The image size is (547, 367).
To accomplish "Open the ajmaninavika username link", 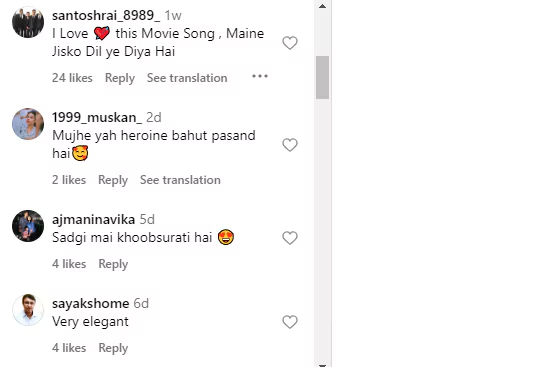I will 93,219.
